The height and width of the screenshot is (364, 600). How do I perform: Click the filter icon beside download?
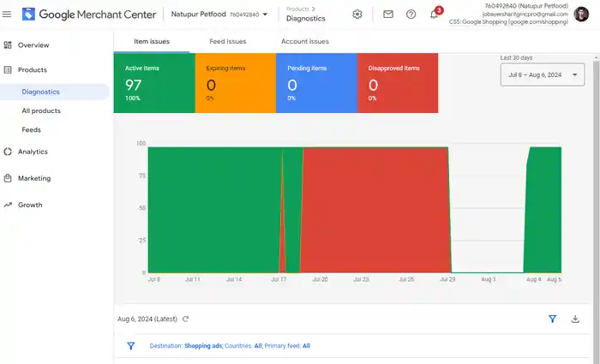[552, 319]
